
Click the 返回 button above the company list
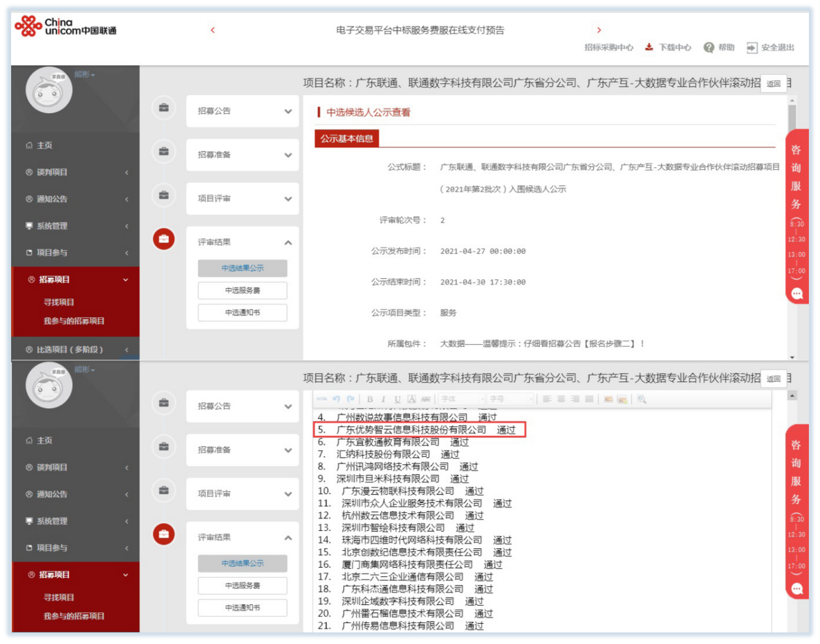[x=774, y=379]
